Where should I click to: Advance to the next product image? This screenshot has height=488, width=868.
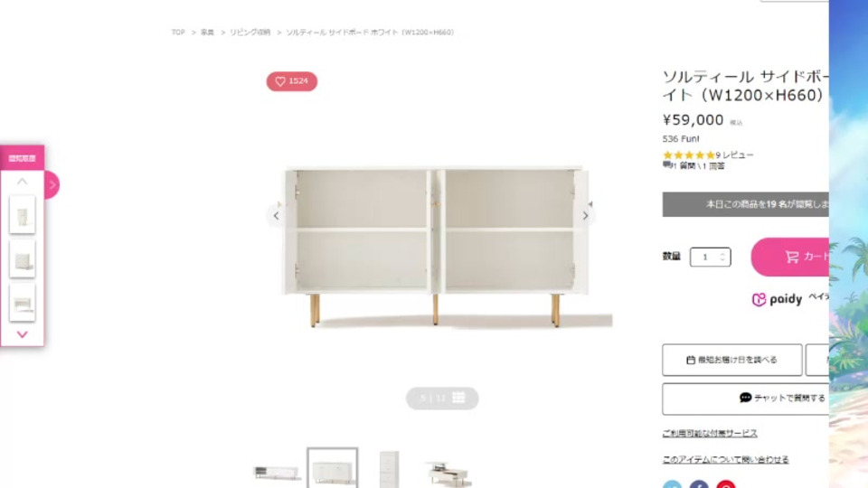(x=585, y=216)
